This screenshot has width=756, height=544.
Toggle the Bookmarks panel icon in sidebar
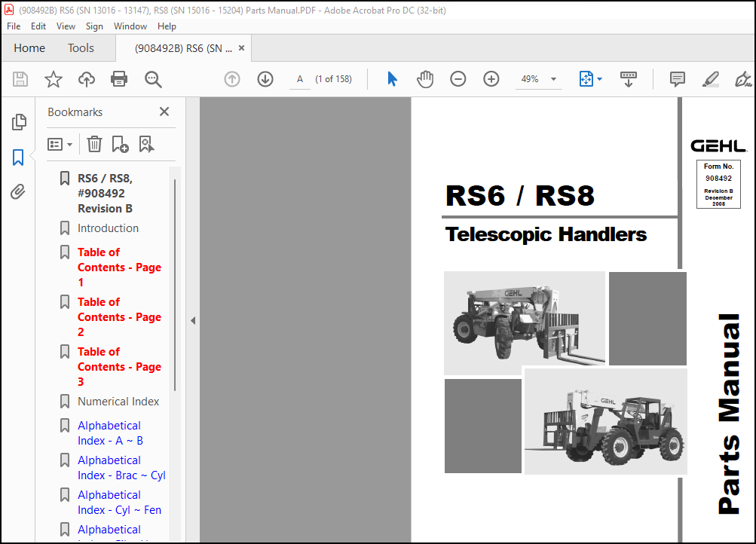pyautogui.click(x=18, y=157)
